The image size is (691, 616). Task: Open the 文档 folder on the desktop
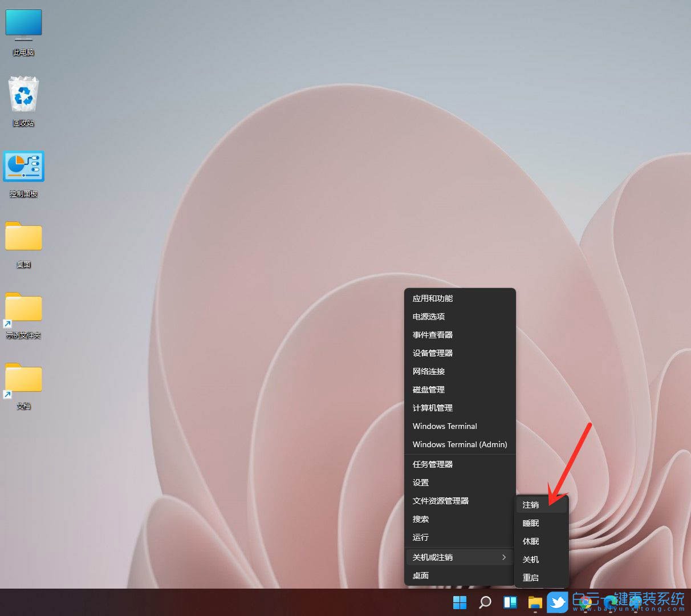point(23,379)
